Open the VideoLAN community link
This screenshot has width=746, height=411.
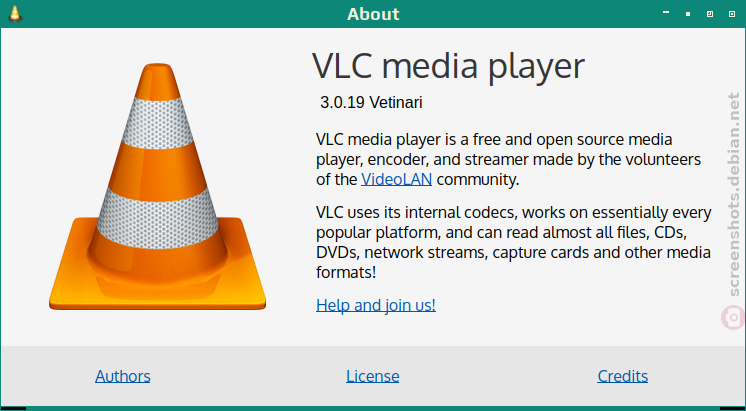(x=396, y=179)
